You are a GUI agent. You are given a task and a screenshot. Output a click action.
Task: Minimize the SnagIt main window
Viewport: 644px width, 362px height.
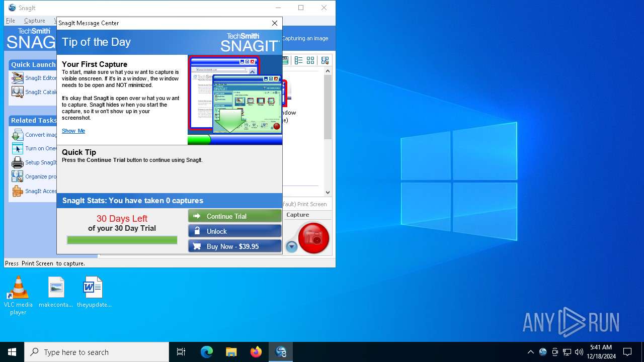(x=278, y=8)
